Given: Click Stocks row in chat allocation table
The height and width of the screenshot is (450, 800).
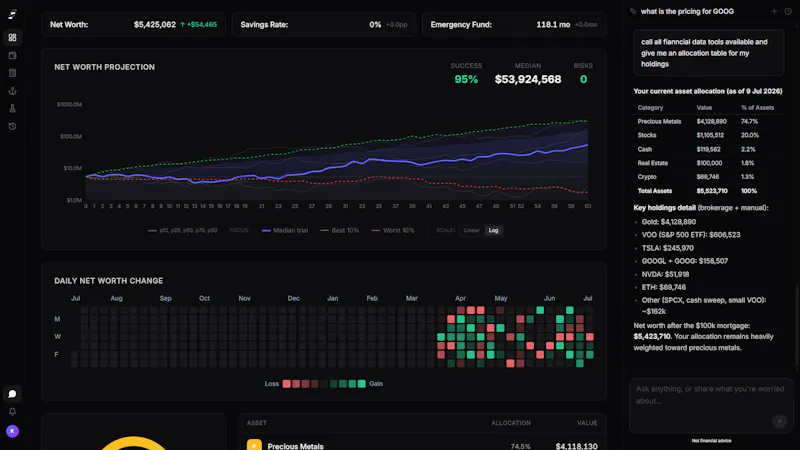Looking at the screenshot, I should pos(709,135).
